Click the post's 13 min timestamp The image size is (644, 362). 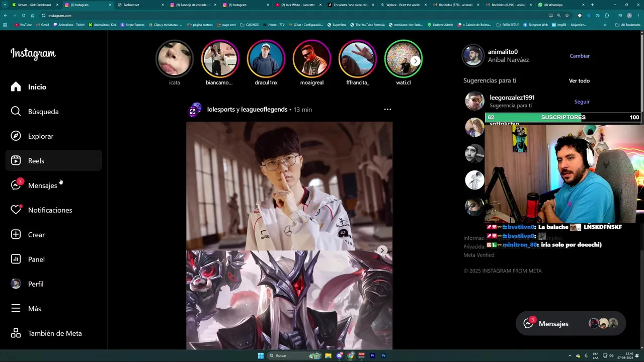click(x=303, y=110)
